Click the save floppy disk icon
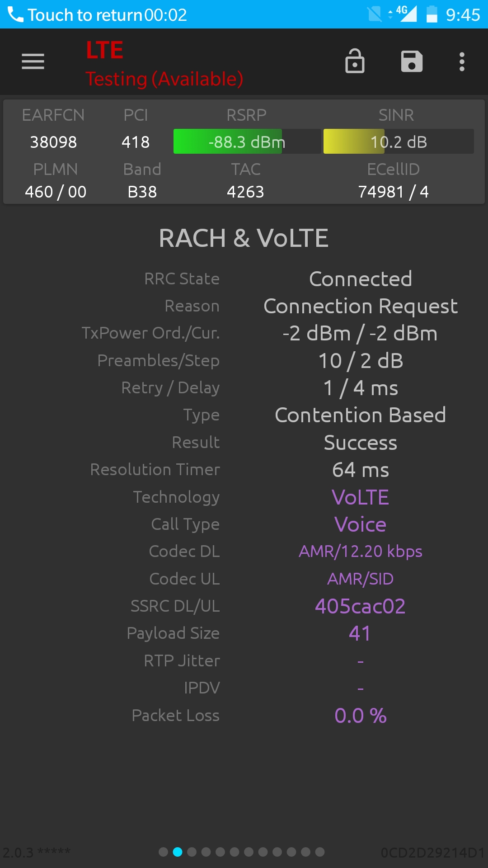The image size is (488, 868). (412, 61)
